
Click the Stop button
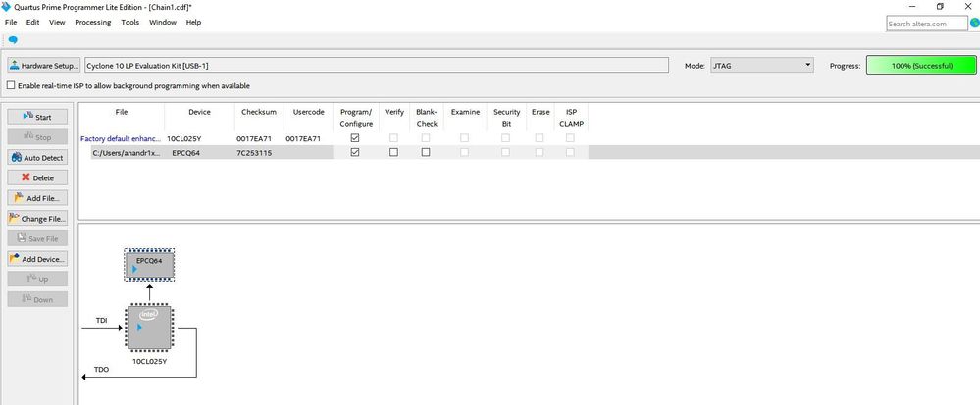pos(37,137)
